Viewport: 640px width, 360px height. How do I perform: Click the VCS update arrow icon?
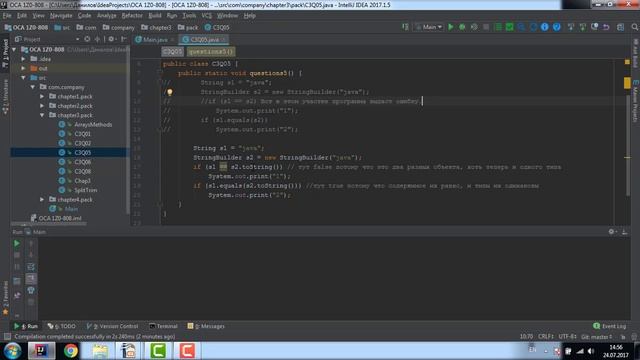[571, 27]
